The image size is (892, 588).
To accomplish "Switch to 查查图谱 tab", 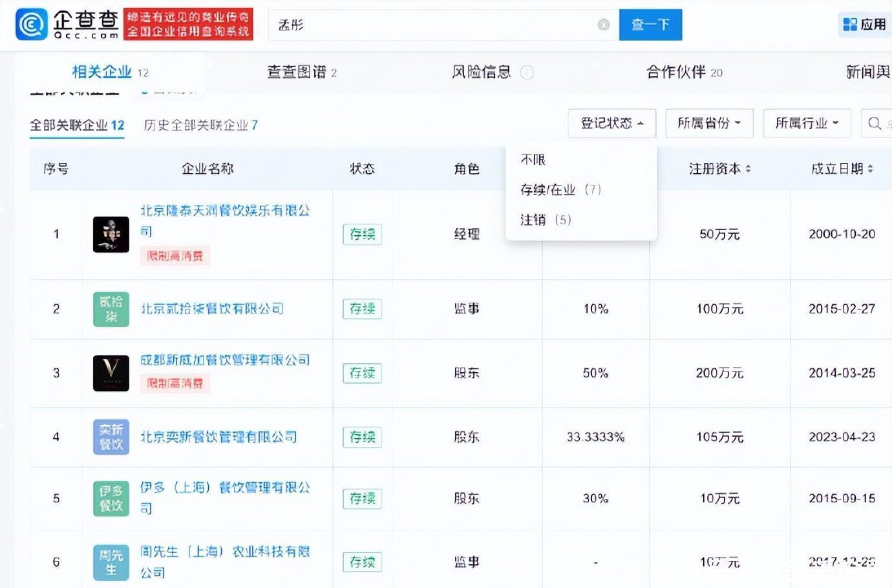I will [302, 72].
